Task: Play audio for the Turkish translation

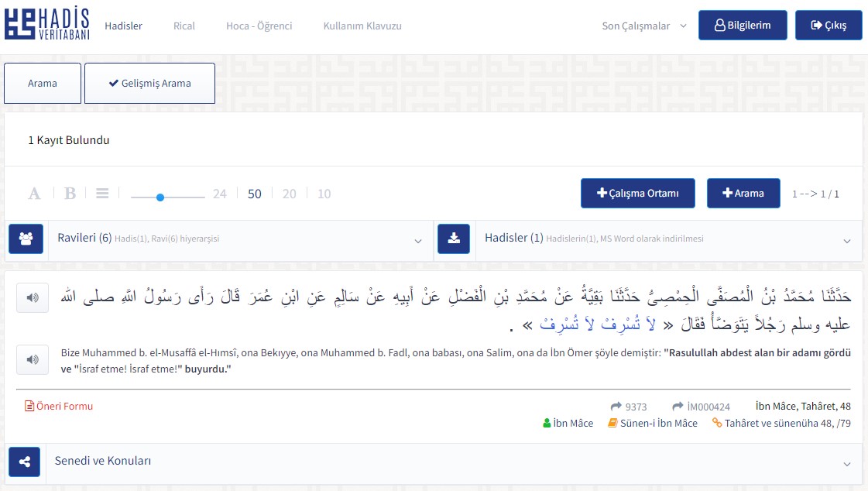Action: tap(33, 359)
